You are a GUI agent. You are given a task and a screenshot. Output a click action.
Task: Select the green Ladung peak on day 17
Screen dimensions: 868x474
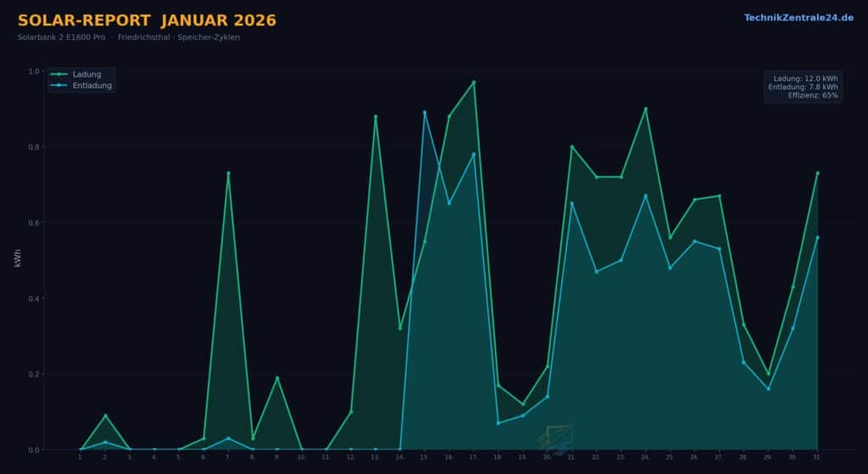pos(474,82)
